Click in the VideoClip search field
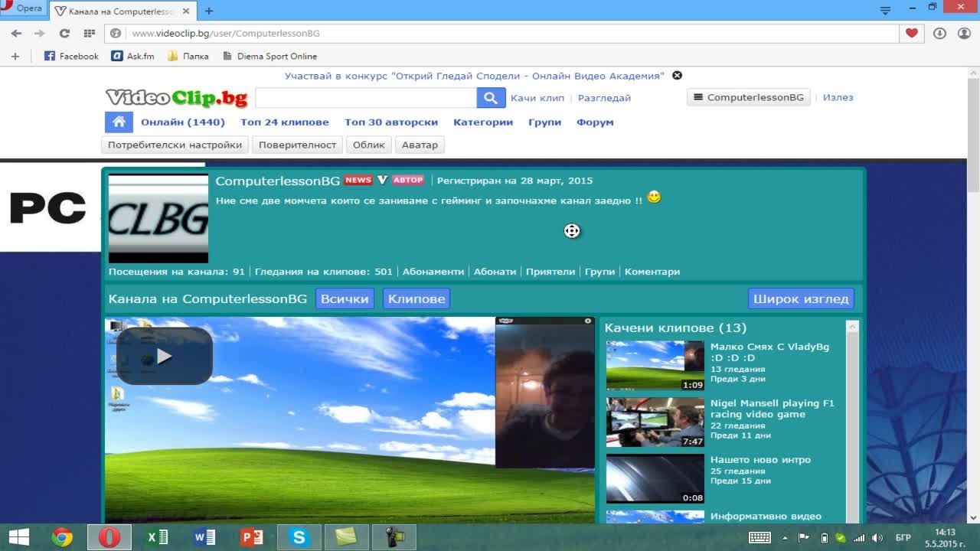 tap(365, 98)
